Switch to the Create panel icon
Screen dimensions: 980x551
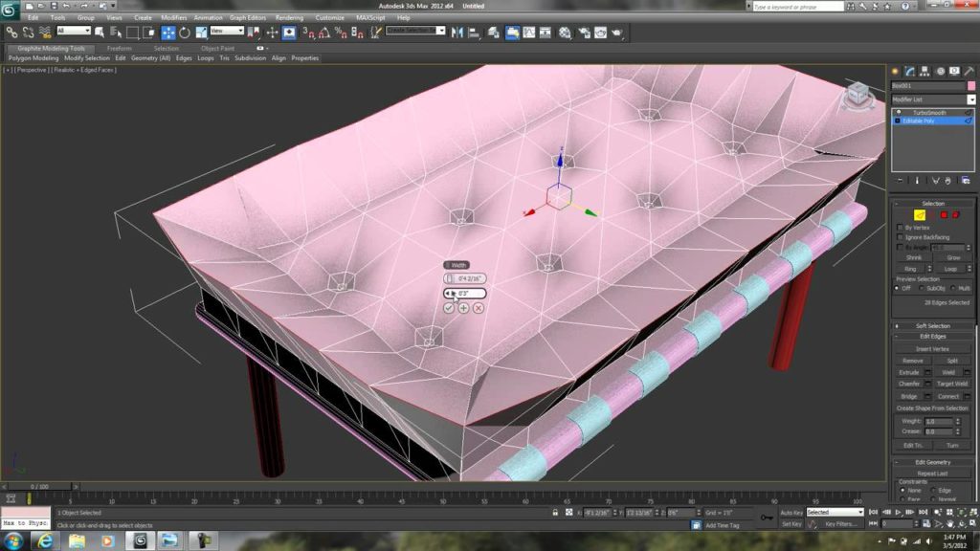[896, 71]
